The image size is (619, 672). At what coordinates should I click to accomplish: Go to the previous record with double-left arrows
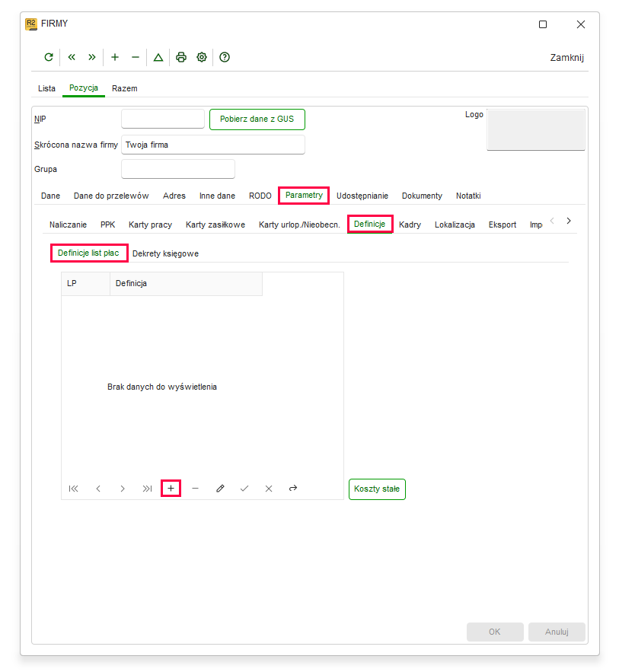point(72,57)
